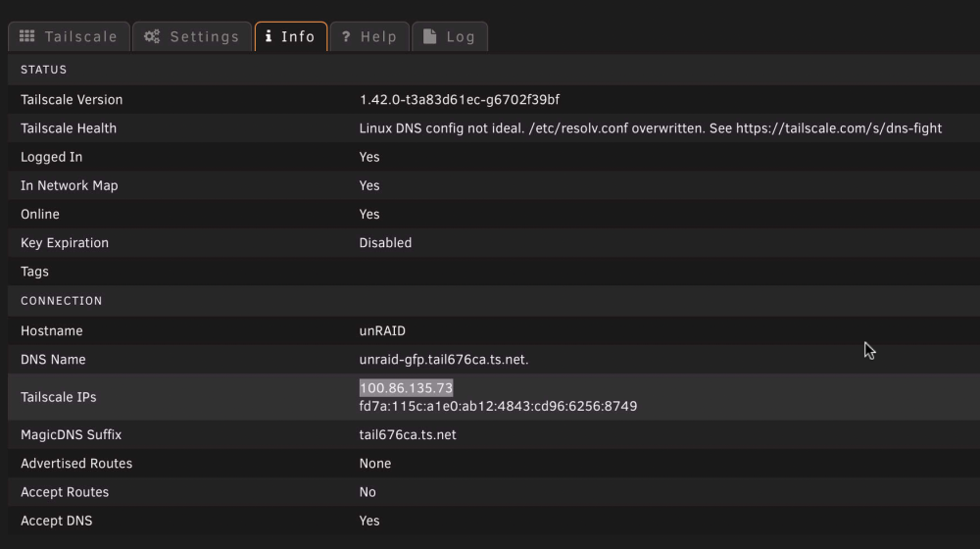This screenshot has width=980, height=549.
Task: Click the Logged In value Yes
Action: click(369, 157)
